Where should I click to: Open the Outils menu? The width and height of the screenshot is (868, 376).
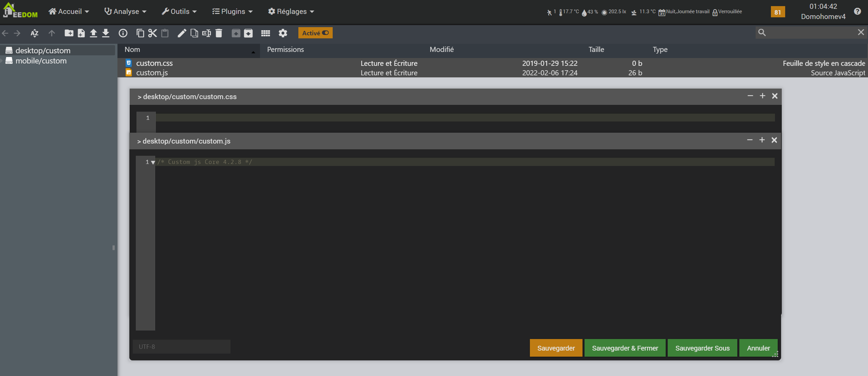pos(179,12)
